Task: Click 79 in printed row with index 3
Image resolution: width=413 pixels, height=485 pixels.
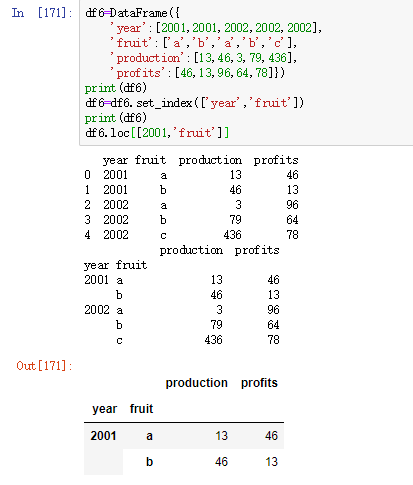Action: point(235,220)
